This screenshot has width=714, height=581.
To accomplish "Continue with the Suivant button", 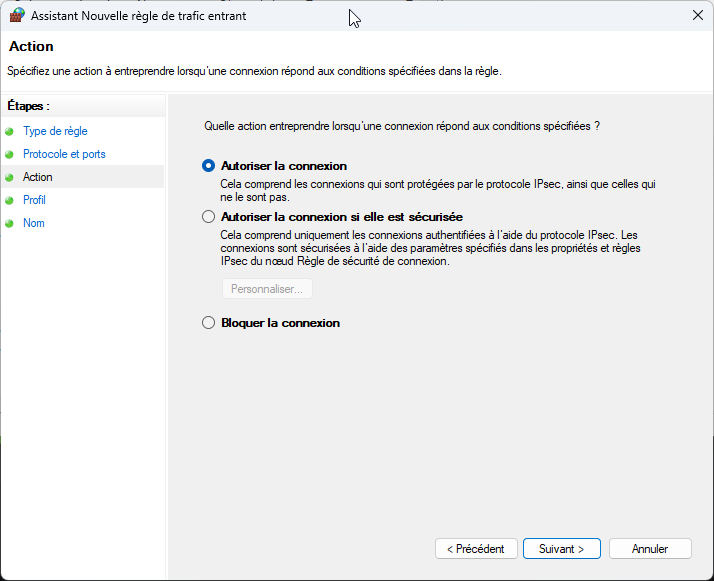I will [x=561, y=549].
